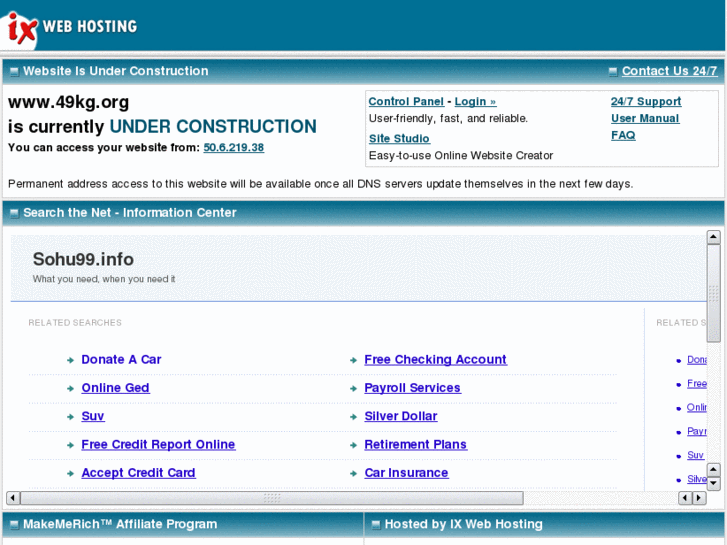Open the small Suv sidebar link
This screenshot has width=727, height=545.
(695, 455)
